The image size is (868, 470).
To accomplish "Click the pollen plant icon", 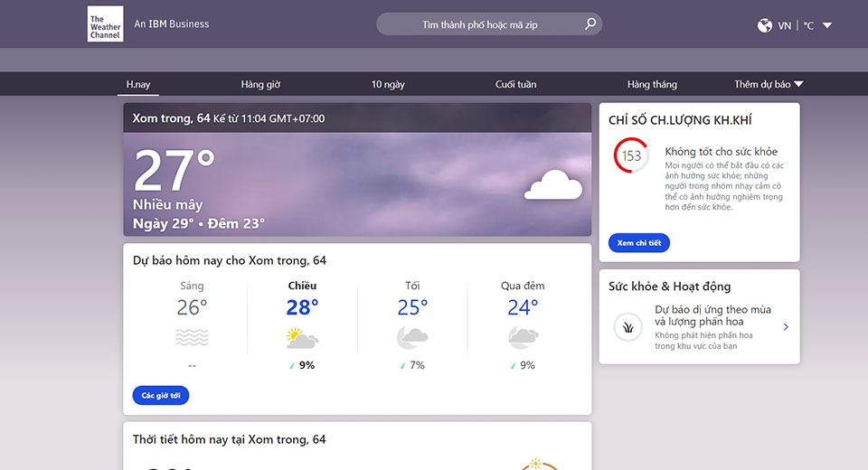I will 627,327.
